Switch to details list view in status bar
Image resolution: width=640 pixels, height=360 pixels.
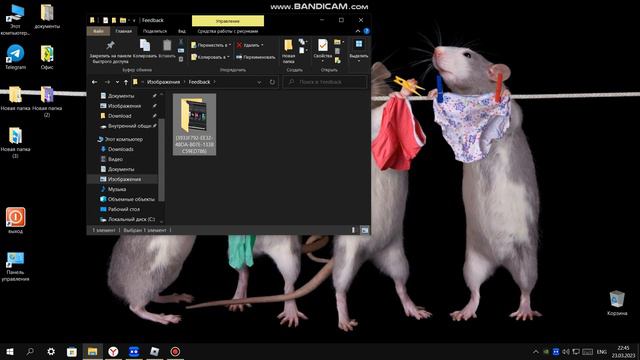[x=353, y=230]
